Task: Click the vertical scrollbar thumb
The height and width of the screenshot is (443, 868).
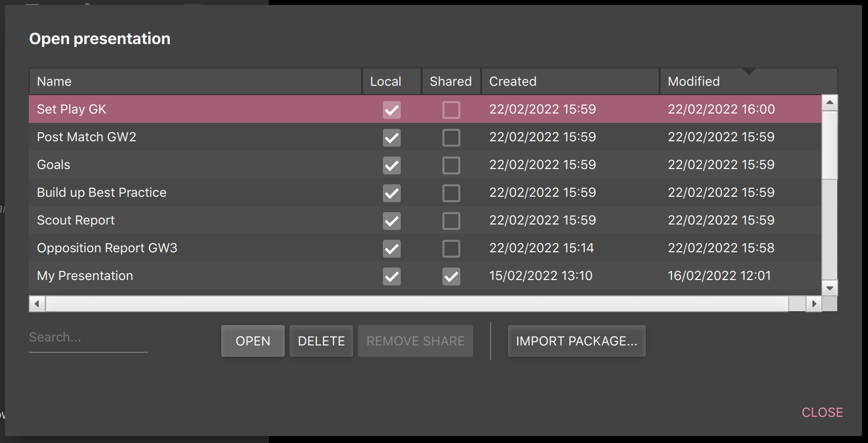Action: pos(830,145)
